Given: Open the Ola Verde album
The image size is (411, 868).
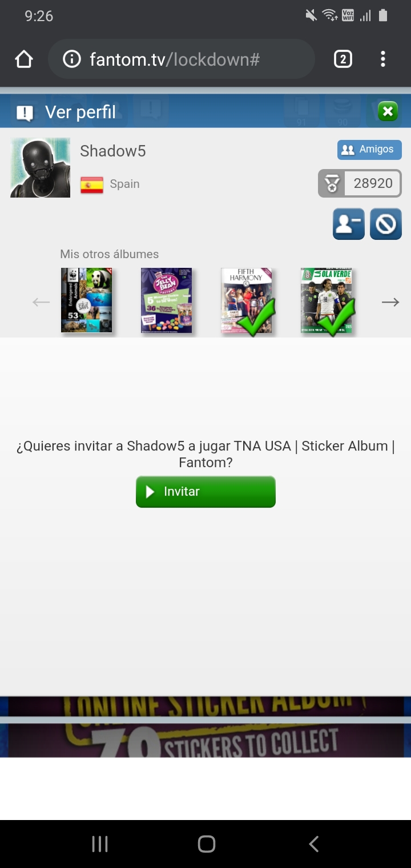Looking at the screenshot, I should [327, 300].
